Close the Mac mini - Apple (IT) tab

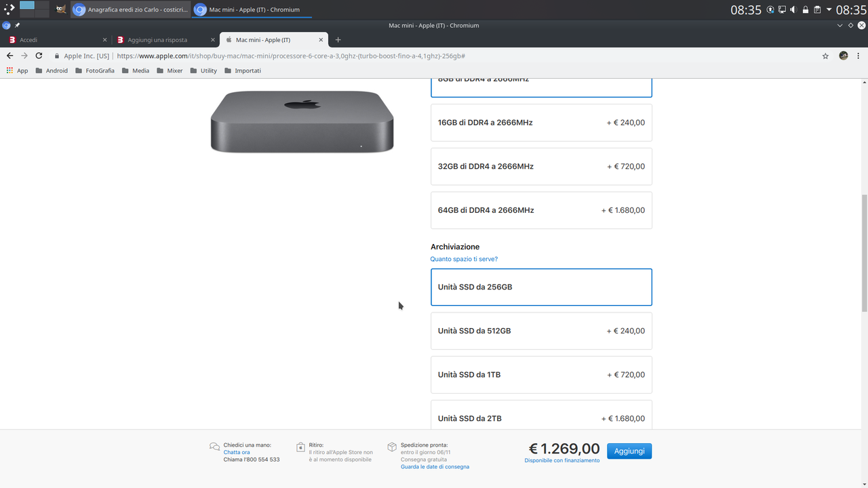(321, 40)
